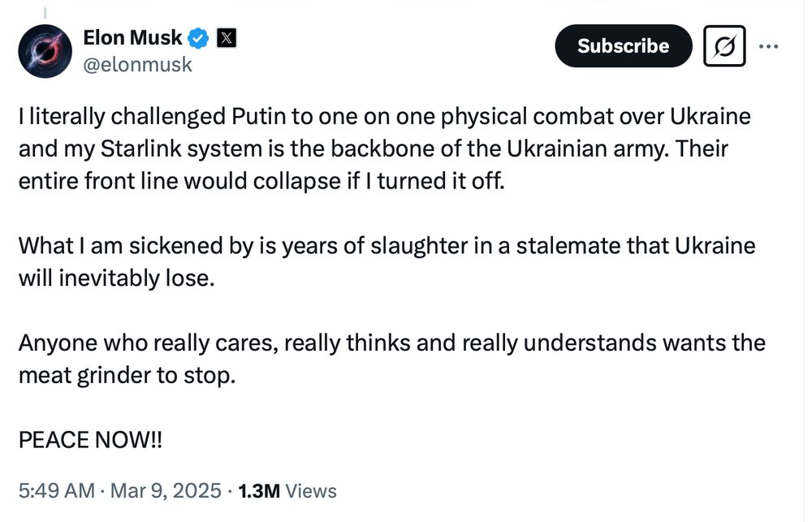Viewport: 812px width, 522px height.
Task: Open the Grok explain post icon
Action: [724, 46]
